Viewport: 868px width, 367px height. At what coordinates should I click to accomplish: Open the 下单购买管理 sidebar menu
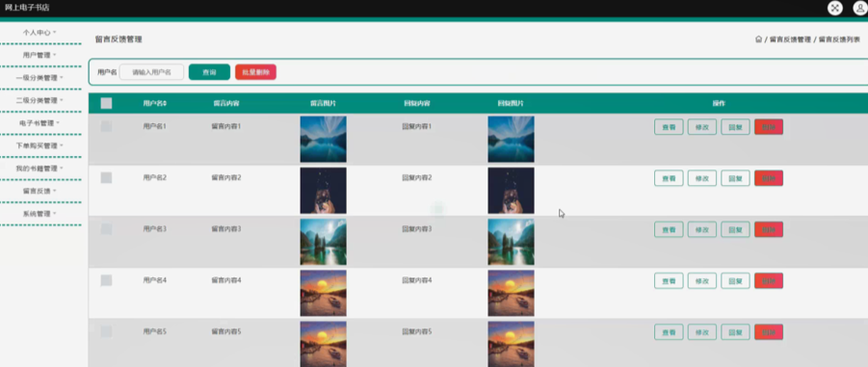coord(39,145)
